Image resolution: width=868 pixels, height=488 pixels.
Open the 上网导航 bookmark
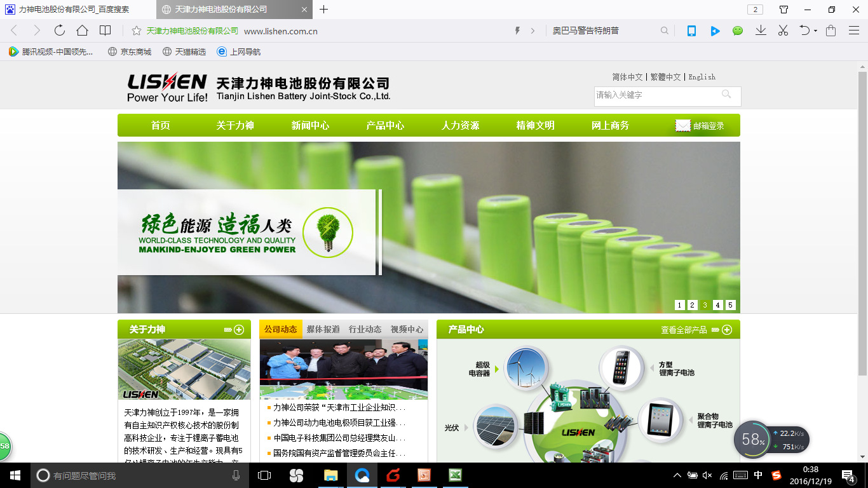point(239,51)
